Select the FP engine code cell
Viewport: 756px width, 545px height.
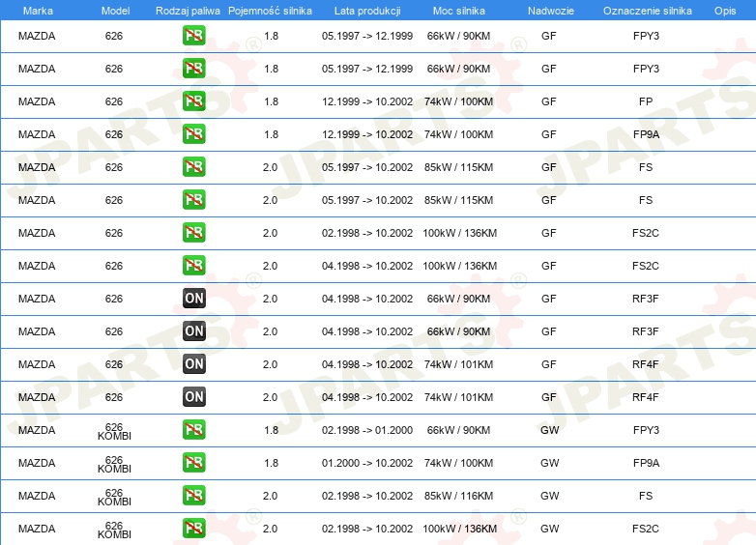pyautogui.click(x=646, y=101)
